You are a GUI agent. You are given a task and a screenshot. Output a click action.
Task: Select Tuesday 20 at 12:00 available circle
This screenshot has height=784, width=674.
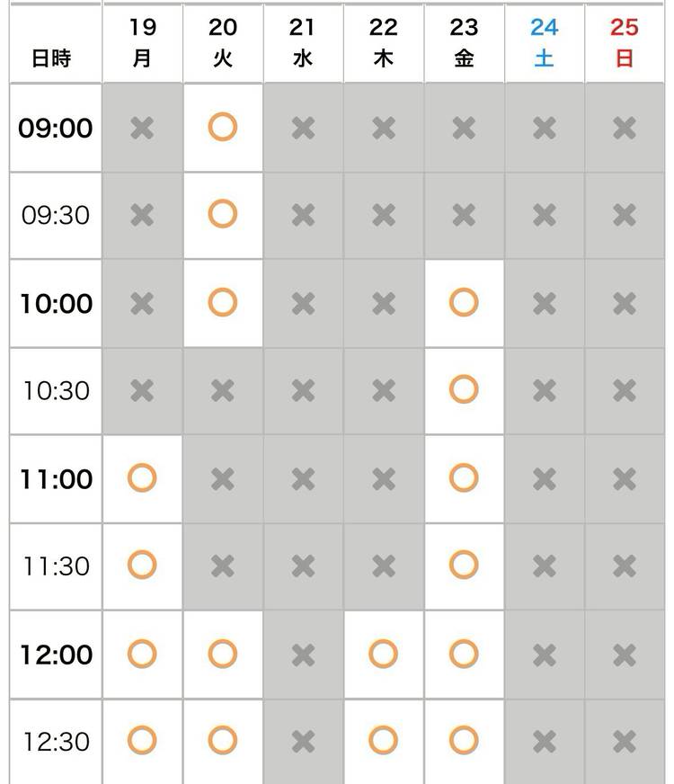click(x=222, y=654)
